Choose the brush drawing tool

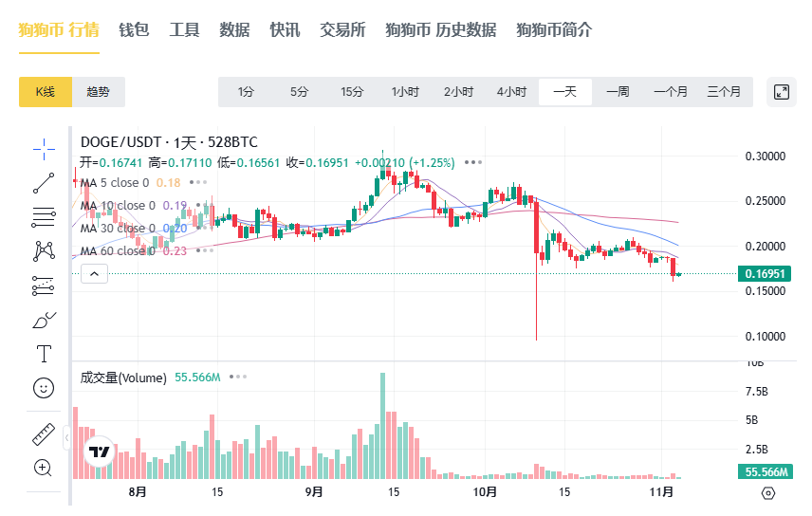point(44,320)
